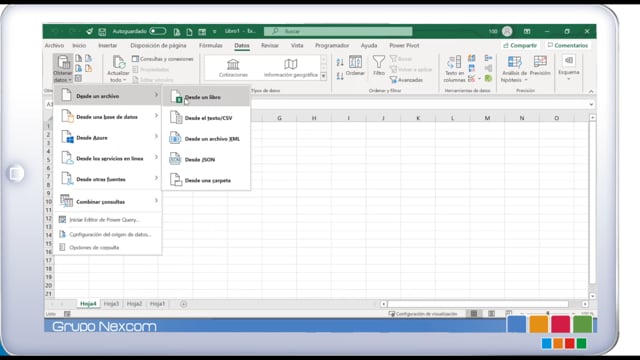640x360 pixels.
Task: Switch to the Inicio tab
Action: 79,45
